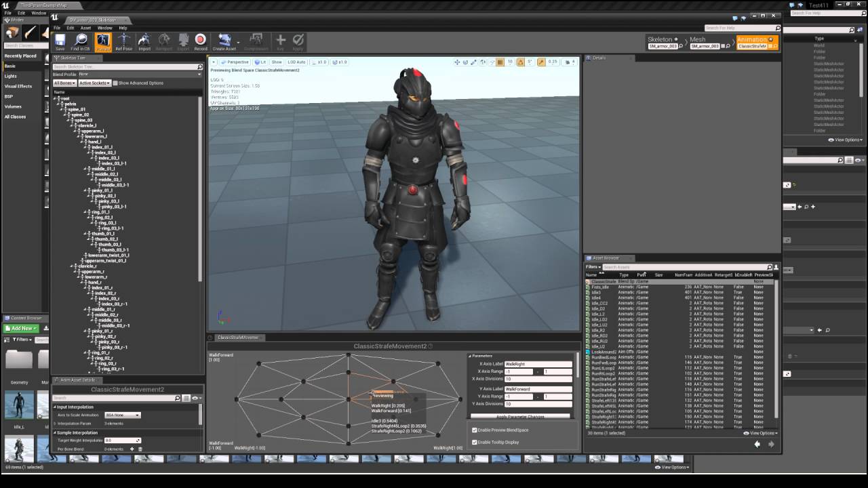Viewport: 868px width, 488px height.
Task: Click the Paint mode brush icon
Action: pyautogui.click(x=31, y=33)
